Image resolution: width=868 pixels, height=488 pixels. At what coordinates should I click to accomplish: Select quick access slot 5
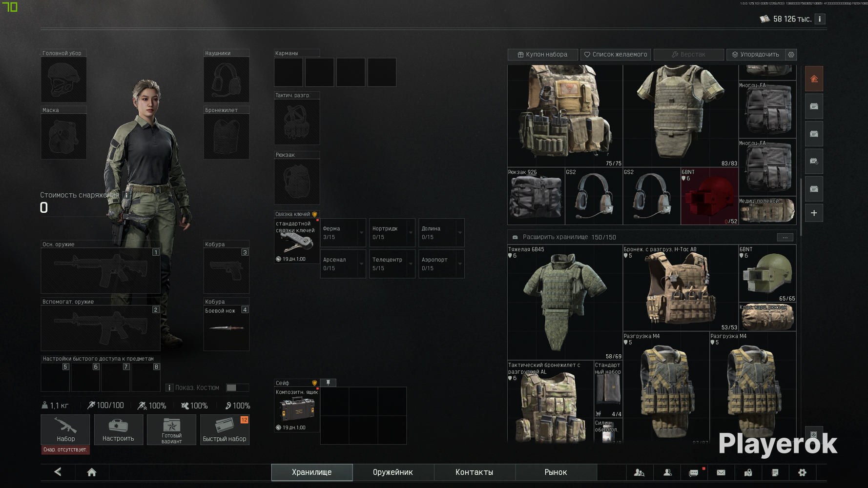click(55, 377)
